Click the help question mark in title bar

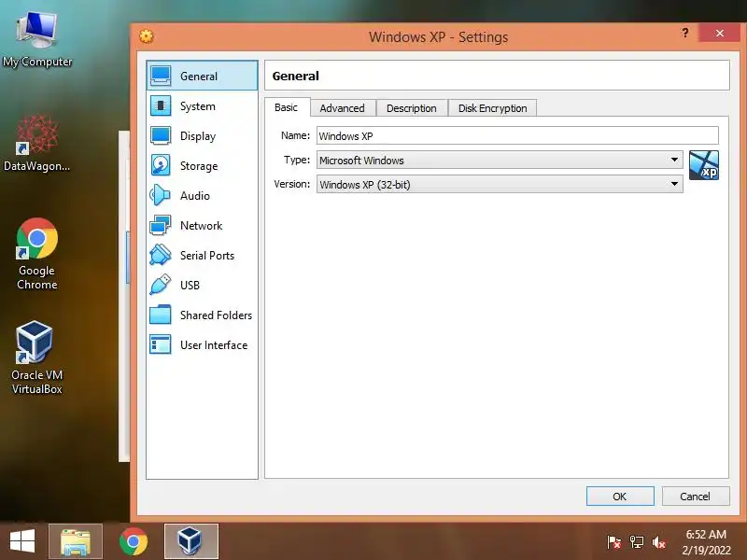684,33
